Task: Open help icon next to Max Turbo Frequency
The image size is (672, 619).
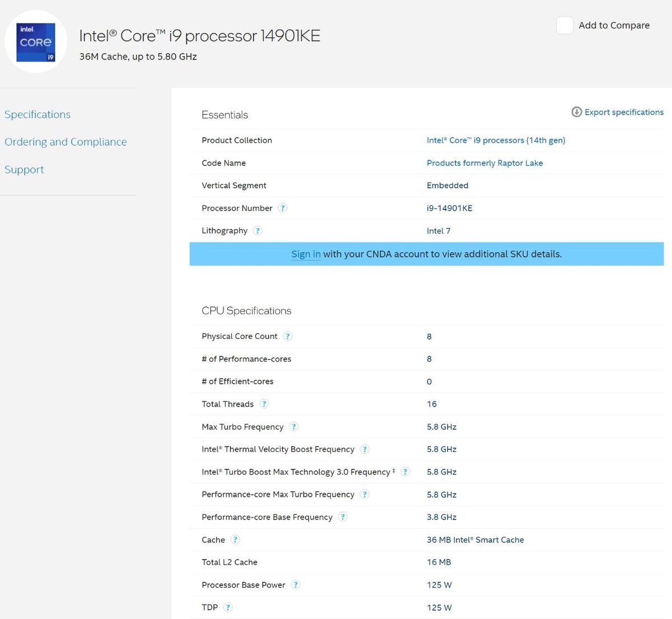Action: (294, 427)
